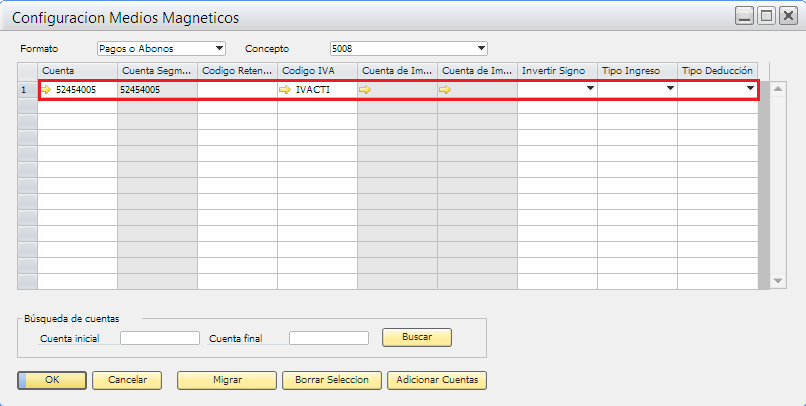Image resolution: width=806 pixels, height=406 pixels.
Task: Open the Concepto 5008 dropdown
Action: (x=481, y=48)
